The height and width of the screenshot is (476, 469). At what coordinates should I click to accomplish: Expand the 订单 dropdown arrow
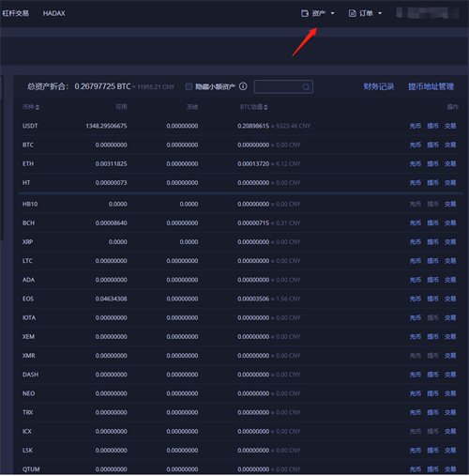pyautogui.click(x=380, y=13)
